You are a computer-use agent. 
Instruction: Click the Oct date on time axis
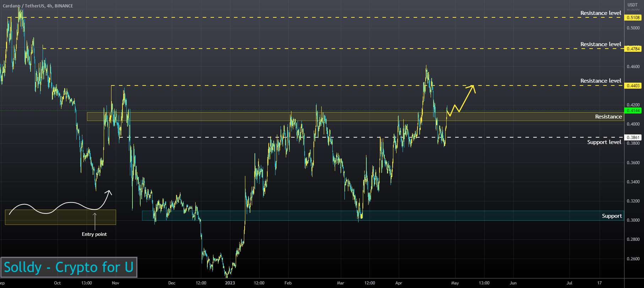point(57,283)
